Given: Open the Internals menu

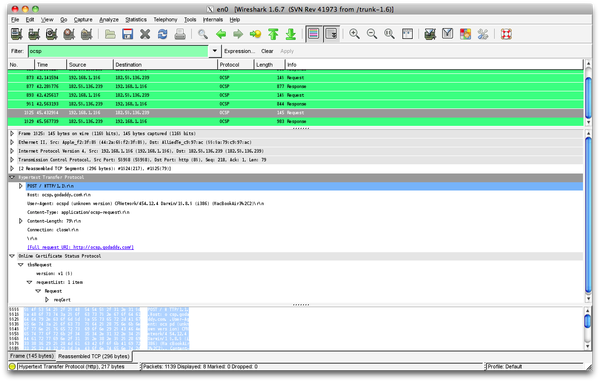Looking at the screenshot, I should pos(213,20).
